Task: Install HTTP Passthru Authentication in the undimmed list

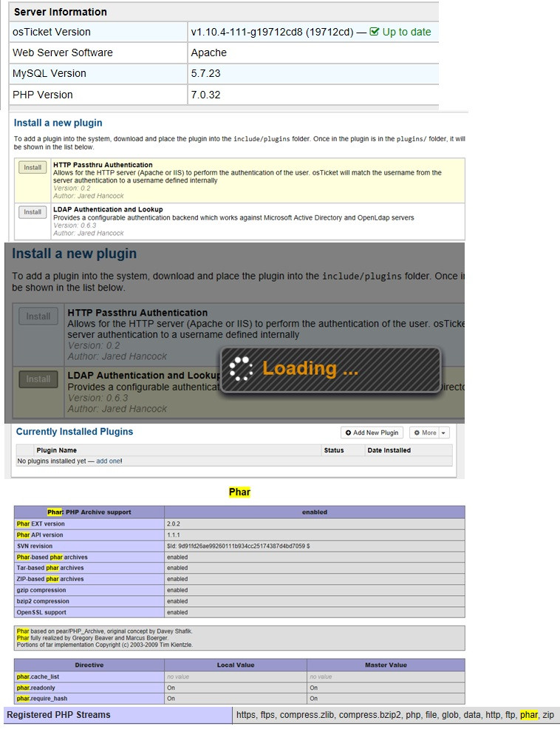Action: [x=33, y=168]
